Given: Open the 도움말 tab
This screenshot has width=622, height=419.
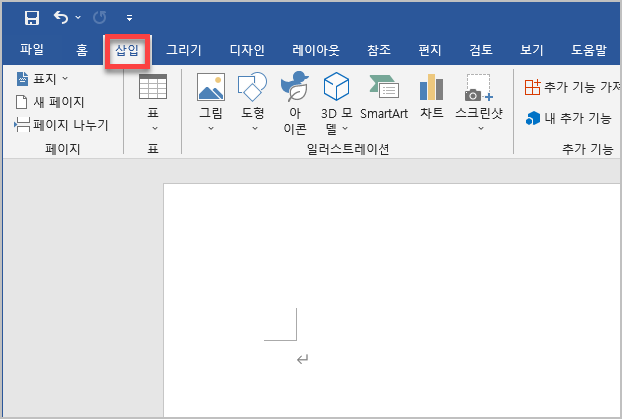Looking at the screenshot, I should [x=589, y=50].
